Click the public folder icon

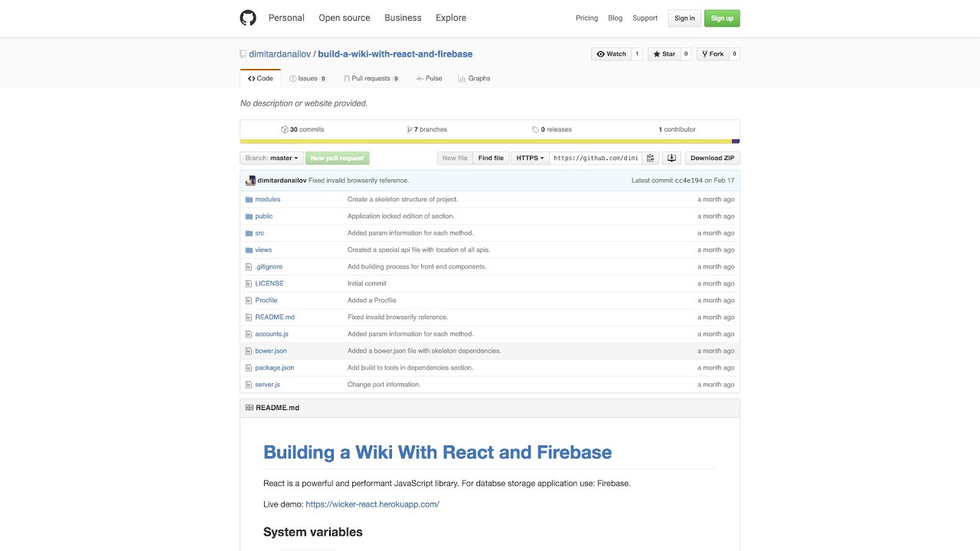(249, 217)
